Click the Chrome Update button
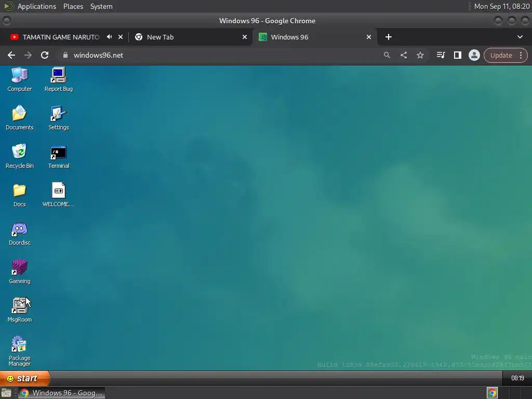532x399 pixels. coord(501,55)
